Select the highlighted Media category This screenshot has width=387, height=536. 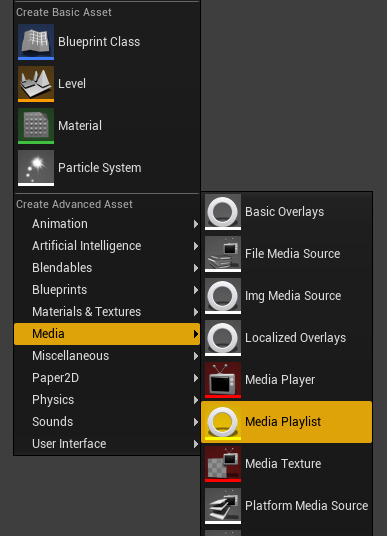point(107,334)
